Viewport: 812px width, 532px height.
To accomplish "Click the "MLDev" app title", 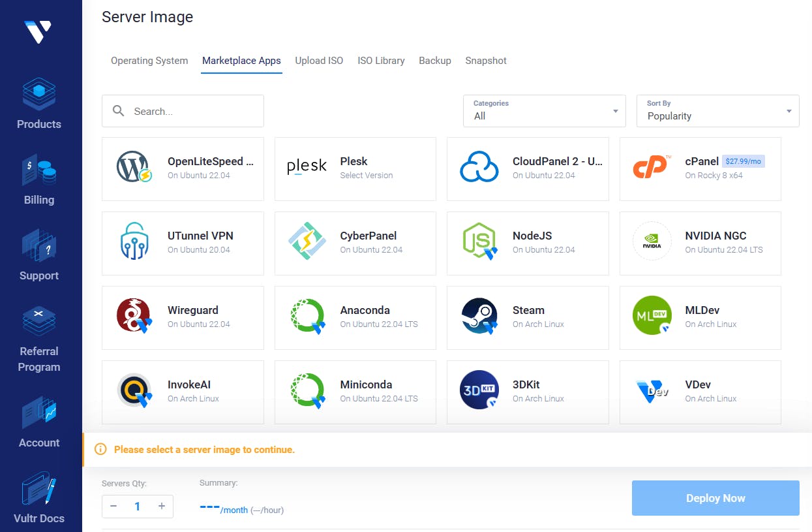I will tap(702, 310).
